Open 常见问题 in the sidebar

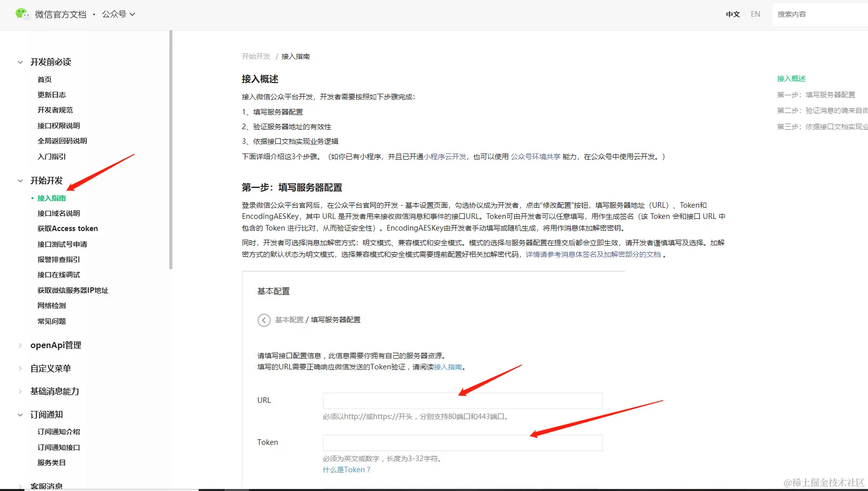[52, 321]
